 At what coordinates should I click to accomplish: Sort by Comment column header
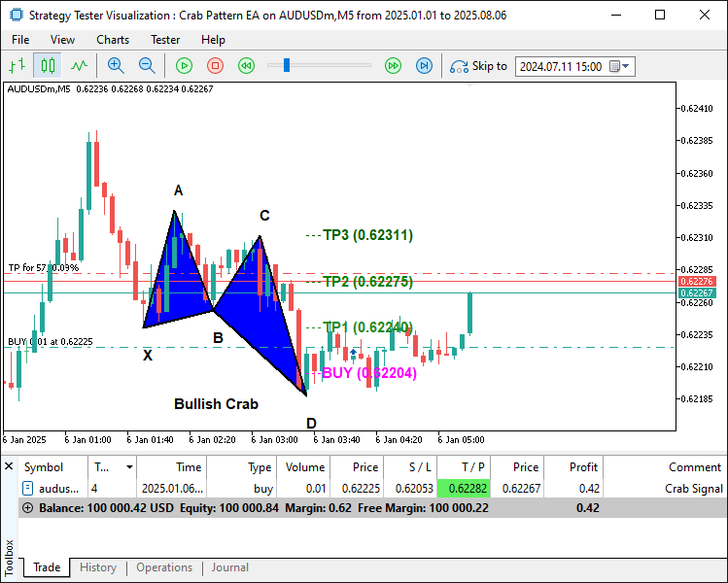click(665, 467)
